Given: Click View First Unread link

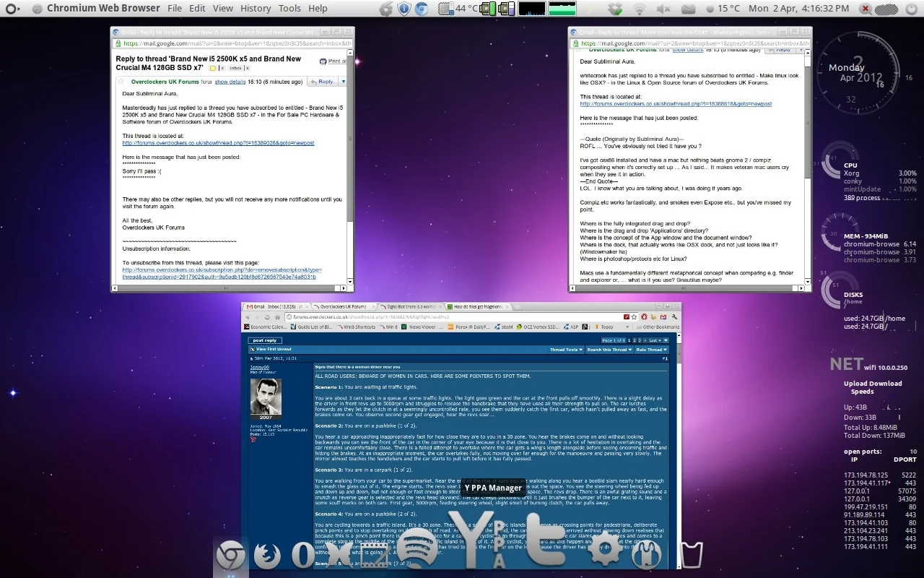Looking at the screenshot, I should 274,350.
